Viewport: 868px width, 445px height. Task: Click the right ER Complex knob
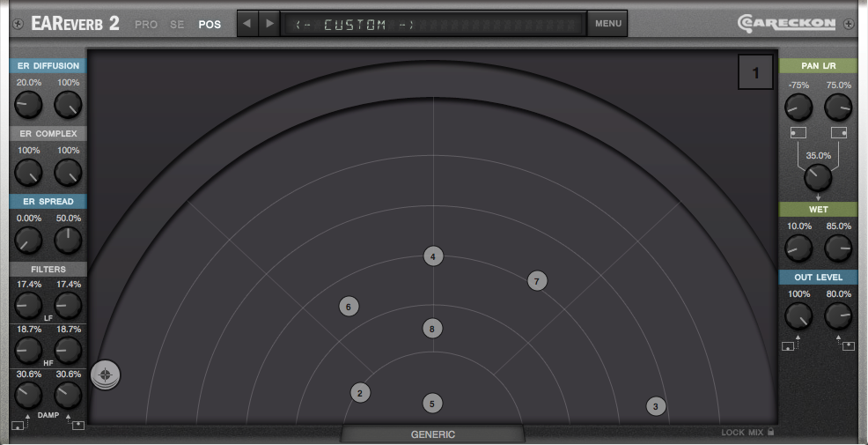(x=68, y=173)
